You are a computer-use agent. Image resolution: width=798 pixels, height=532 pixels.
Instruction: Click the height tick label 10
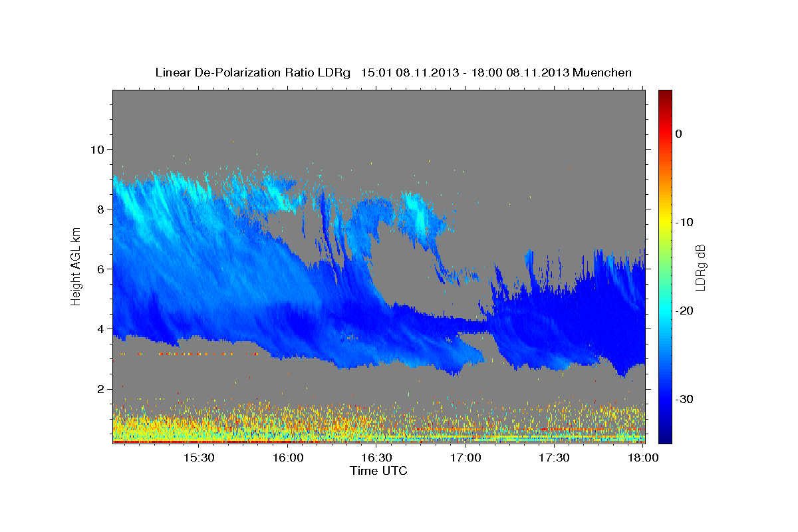pos(97,149)
